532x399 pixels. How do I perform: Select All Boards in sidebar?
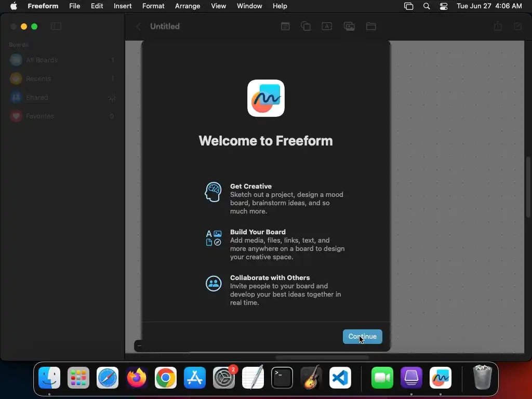[62, 60]
